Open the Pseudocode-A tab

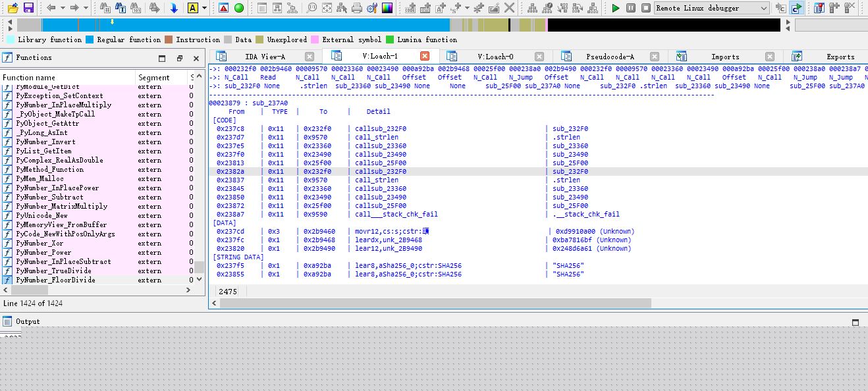point(610,57)
